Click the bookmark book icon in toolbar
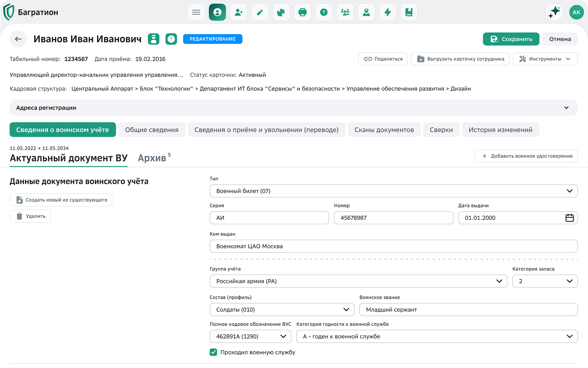Image resolution: width=588 pixels, height=368 pixels. click(409, 12)
